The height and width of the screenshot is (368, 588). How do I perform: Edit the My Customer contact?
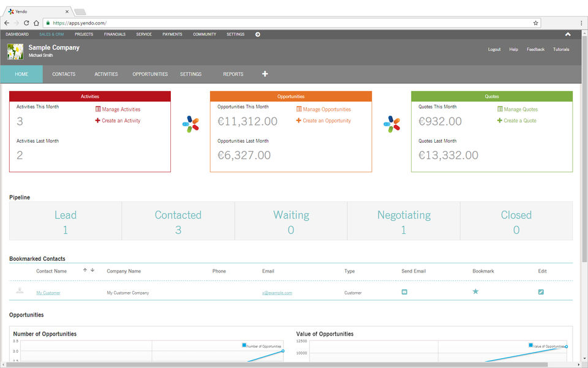(x=541, y=292)
